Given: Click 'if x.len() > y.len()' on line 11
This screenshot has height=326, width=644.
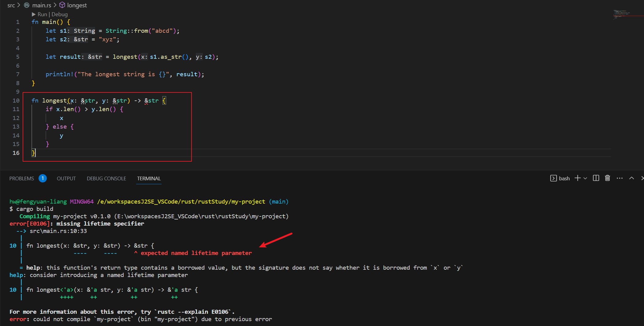Looking at the screenshot, I should point(81,109).
